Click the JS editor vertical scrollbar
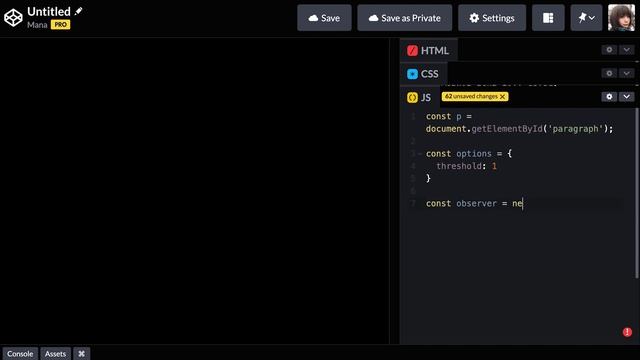The width and height of the screenshot is (640, 360). pos(636,194)
